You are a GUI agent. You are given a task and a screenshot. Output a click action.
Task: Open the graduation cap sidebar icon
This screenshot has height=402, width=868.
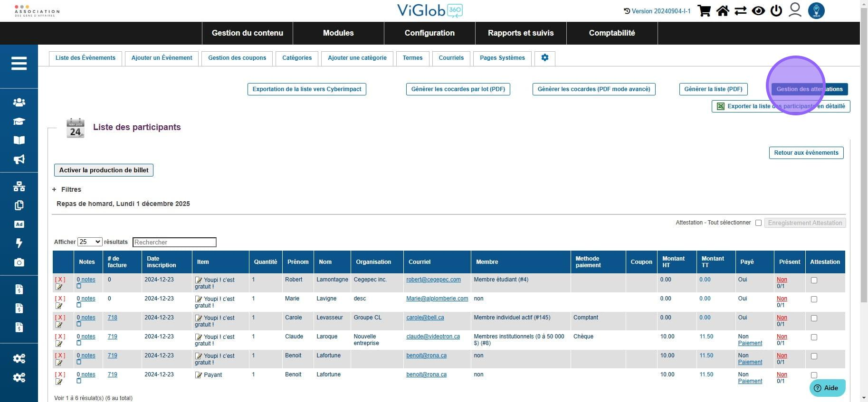click(x=19, y=121)
